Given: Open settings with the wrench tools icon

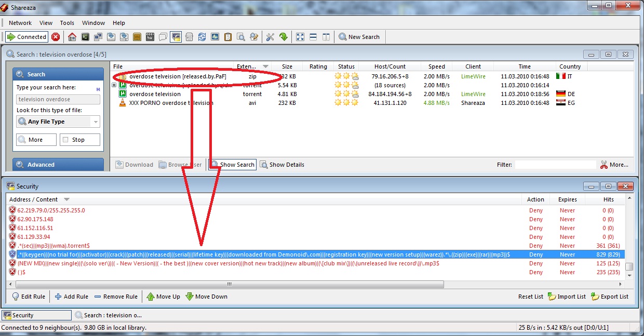Looking at the screenshot, I should [x=270, y=37].
